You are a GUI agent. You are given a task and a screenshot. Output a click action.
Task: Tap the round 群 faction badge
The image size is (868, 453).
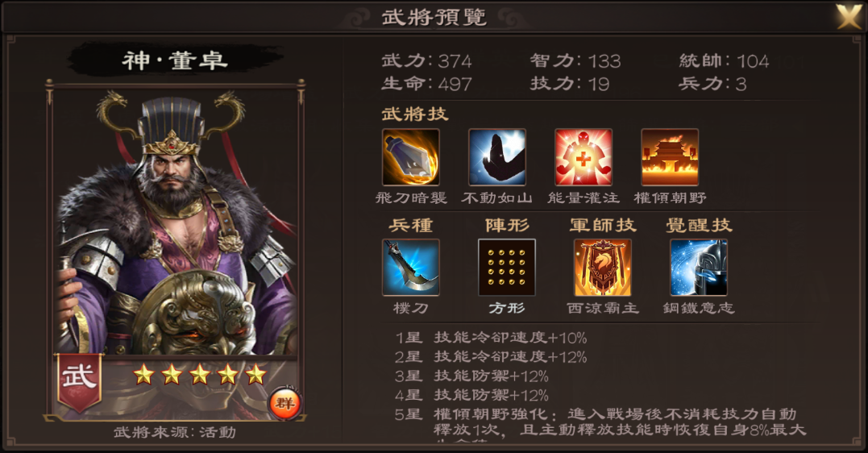pos(284,402)
